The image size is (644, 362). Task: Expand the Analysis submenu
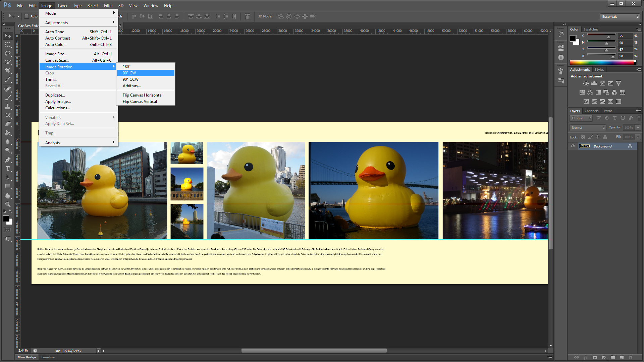[x=78, y=142]
